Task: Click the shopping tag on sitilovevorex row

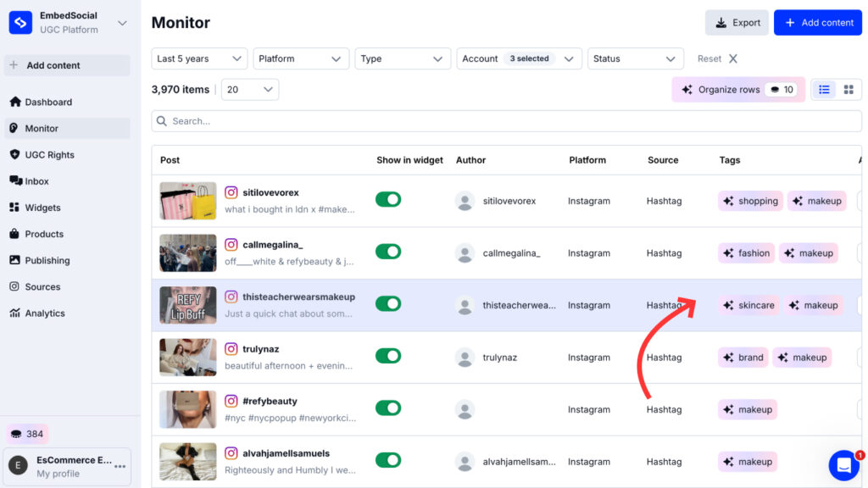Action: click(x=751, y=201)
